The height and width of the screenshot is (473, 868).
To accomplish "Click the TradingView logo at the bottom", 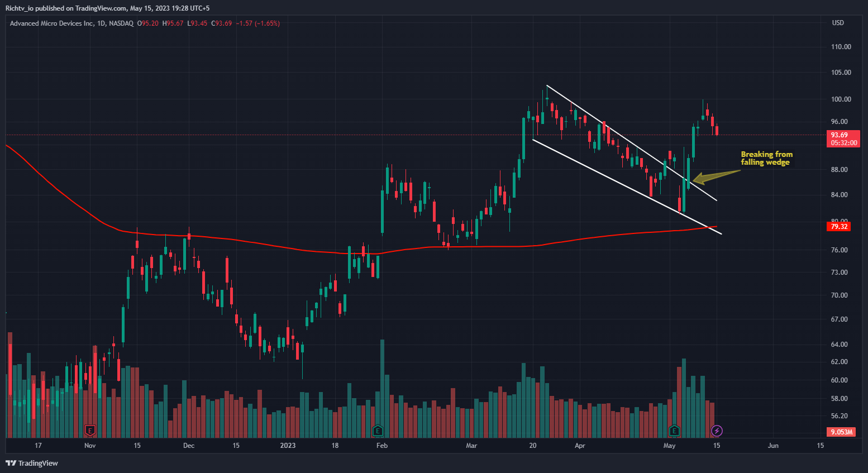I will point(32,463).
